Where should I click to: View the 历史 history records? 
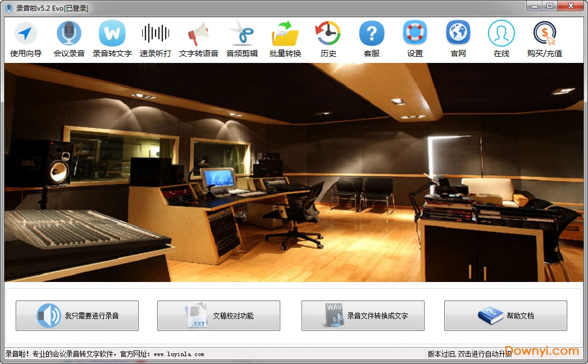click(328, 38)
